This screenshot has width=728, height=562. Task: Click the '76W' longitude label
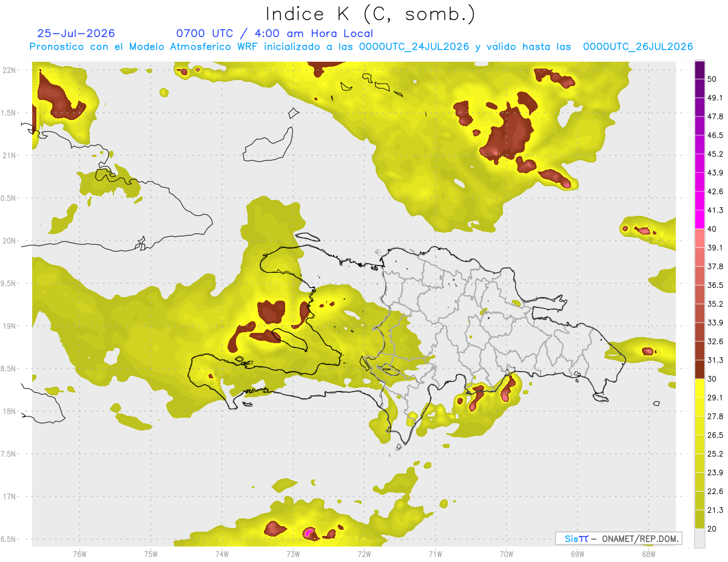pyautogui.click(x=79, y=554)
